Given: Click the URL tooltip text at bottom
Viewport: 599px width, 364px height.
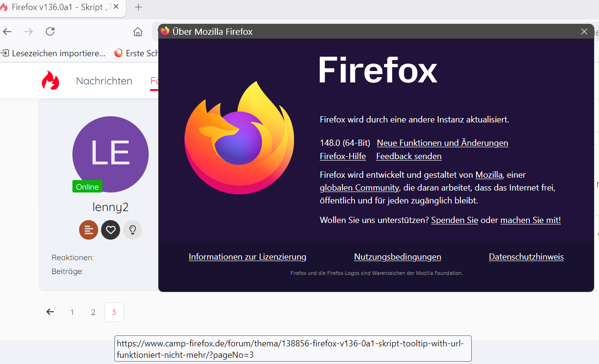Looking at the screenshot, I should [293, 349].
